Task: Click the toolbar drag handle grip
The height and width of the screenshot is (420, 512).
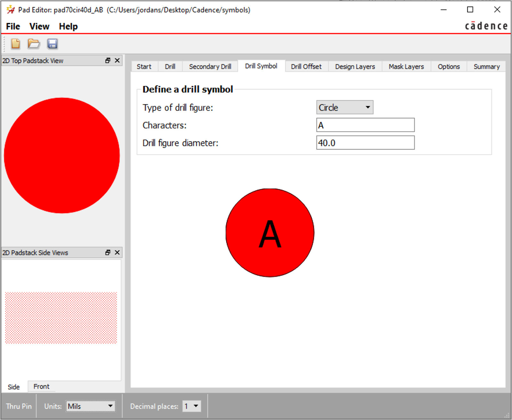Action: (4, 44)
